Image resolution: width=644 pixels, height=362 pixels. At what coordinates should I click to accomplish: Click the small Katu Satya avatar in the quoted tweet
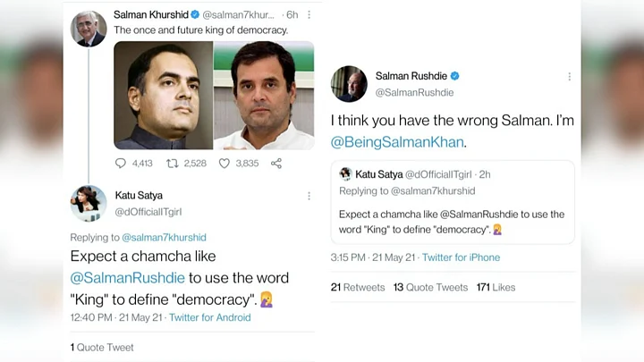pyautogui.click(x=345, y=174)
